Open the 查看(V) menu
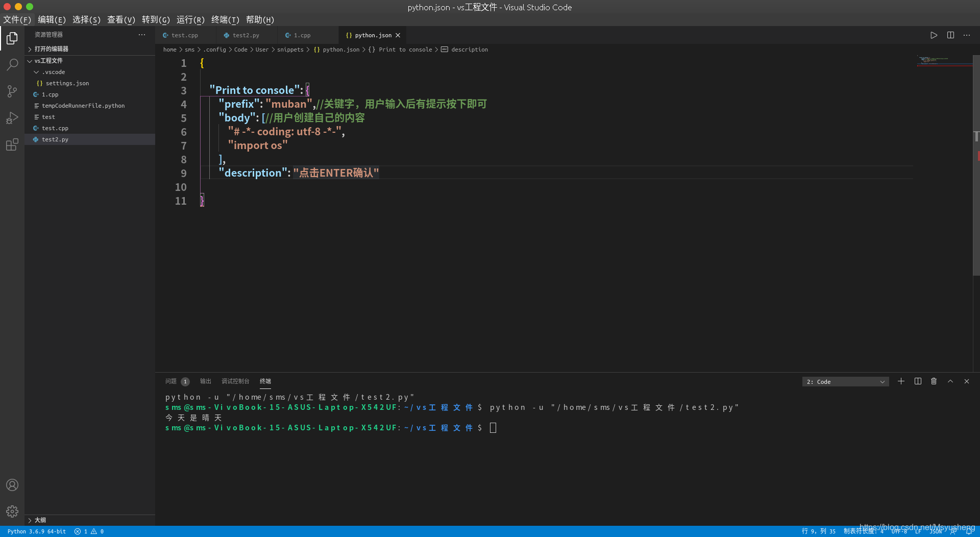 coord(121,19)
